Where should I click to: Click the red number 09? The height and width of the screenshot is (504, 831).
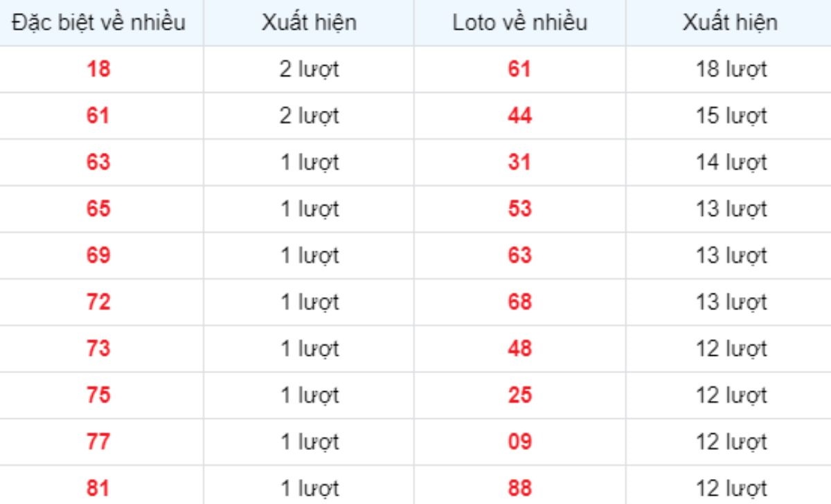pos(519,442)
